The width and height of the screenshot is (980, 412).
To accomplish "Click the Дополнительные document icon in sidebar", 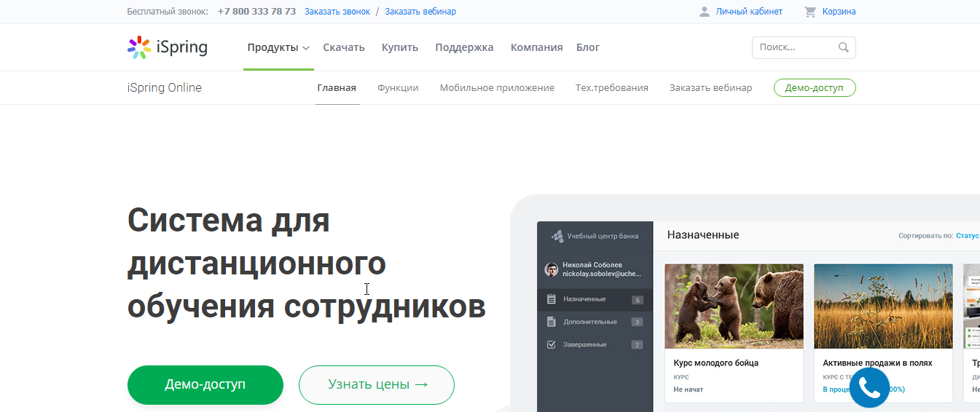I will (551, 322).
